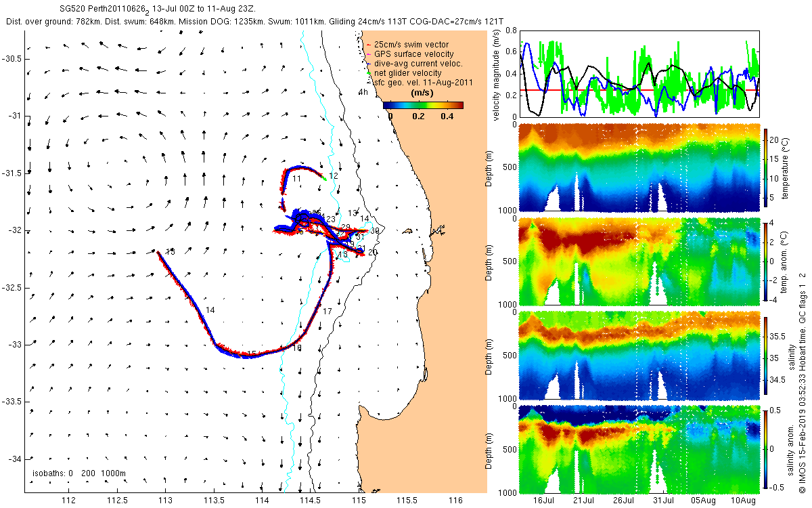The image size is (812, 508).
Task: Click longitude tick label '114.5'
Action: 311,501
